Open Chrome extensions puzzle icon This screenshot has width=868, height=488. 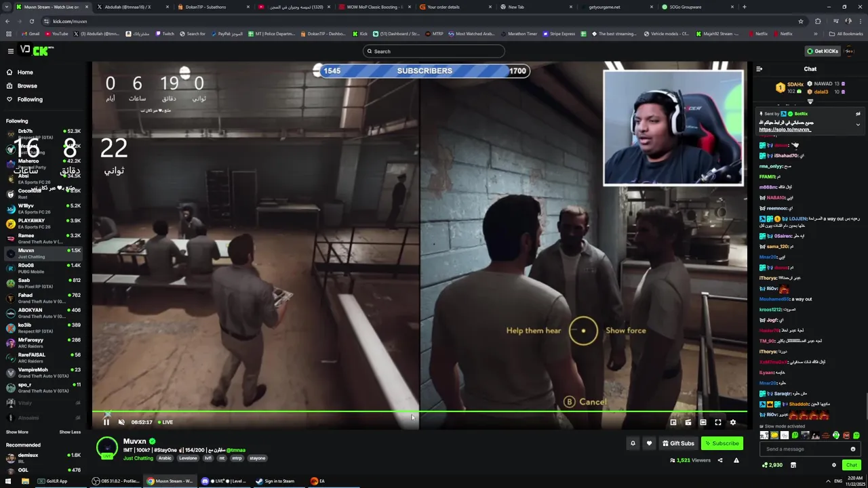click(x=818, y=21)
